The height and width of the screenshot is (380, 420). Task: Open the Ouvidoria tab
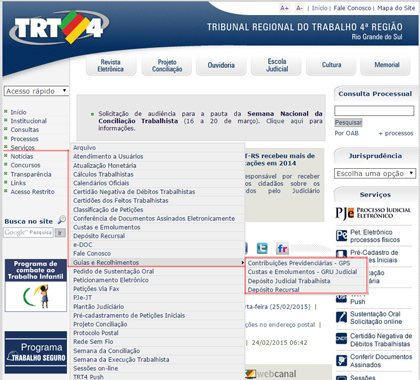click(x=221, y=65)
